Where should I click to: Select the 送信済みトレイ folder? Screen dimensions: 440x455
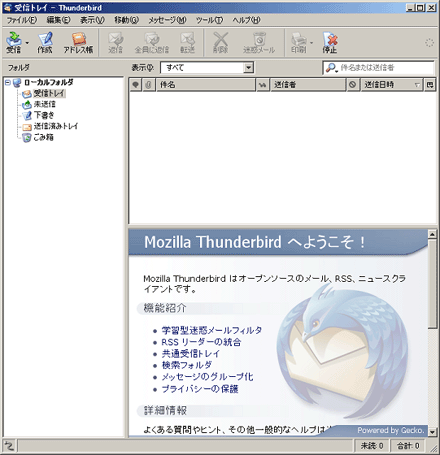coord(55,126)
